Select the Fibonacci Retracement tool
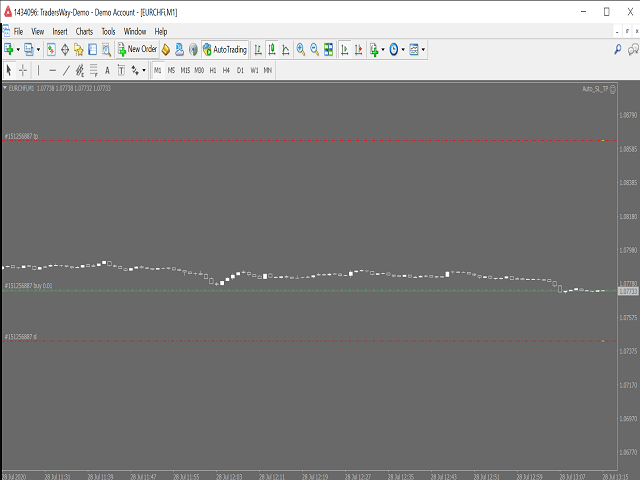The image size is (640, 480). coord(94,70)
